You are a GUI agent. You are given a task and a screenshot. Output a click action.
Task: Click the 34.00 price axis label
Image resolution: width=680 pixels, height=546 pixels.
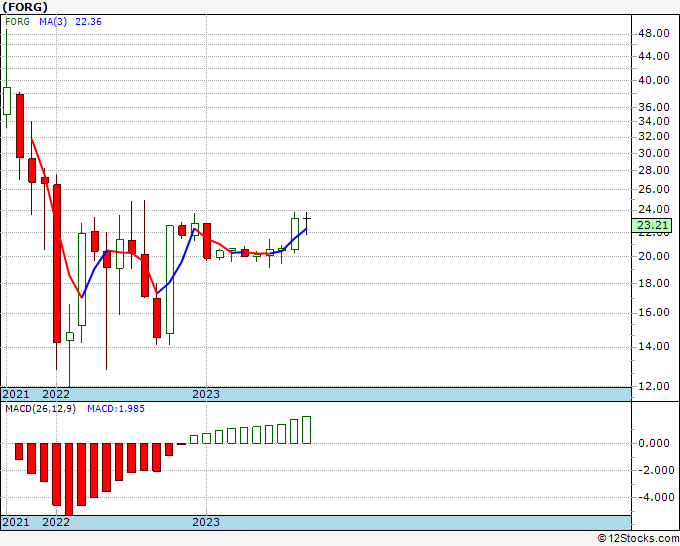point(654,121)
